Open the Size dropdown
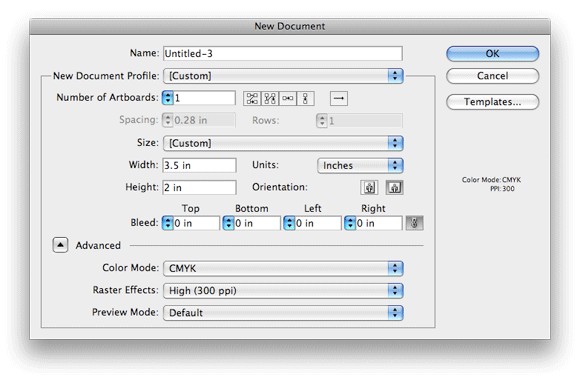This screenshot has height=380, width=580. click(283, 143)
